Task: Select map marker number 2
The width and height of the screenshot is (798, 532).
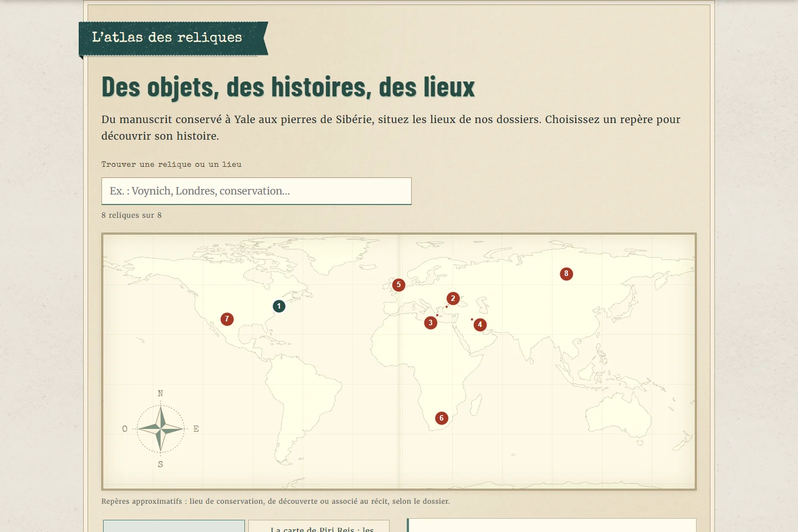Action: (453, 298)
